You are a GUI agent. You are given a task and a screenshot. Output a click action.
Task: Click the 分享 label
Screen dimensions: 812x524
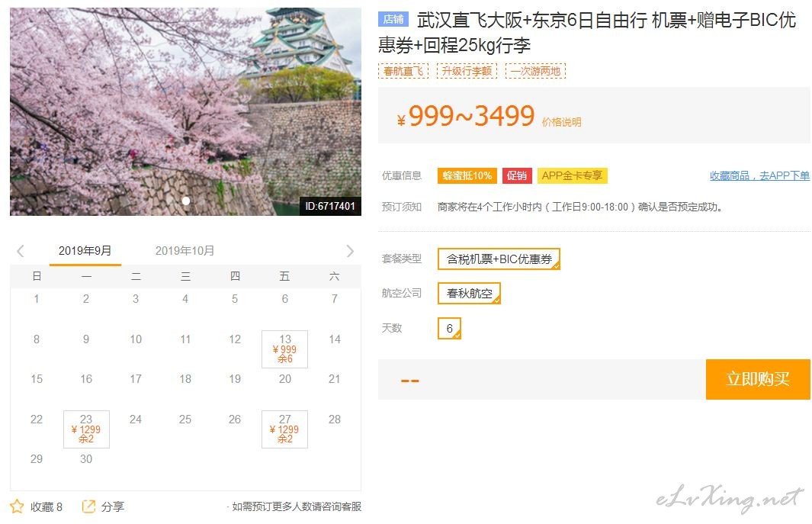[x=112, y=506]
